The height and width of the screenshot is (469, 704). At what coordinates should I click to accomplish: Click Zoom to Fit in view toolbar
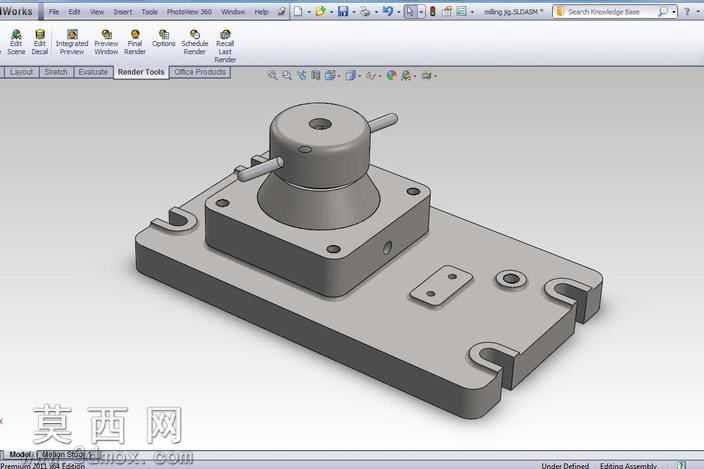click(272, 75)
